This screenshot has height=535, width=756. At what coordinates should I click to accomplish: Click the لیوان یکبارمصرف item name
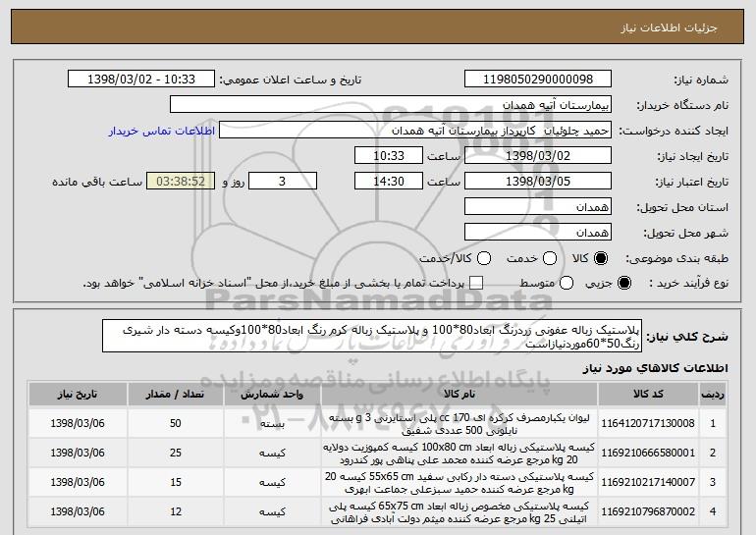click(x=459, y=424)
